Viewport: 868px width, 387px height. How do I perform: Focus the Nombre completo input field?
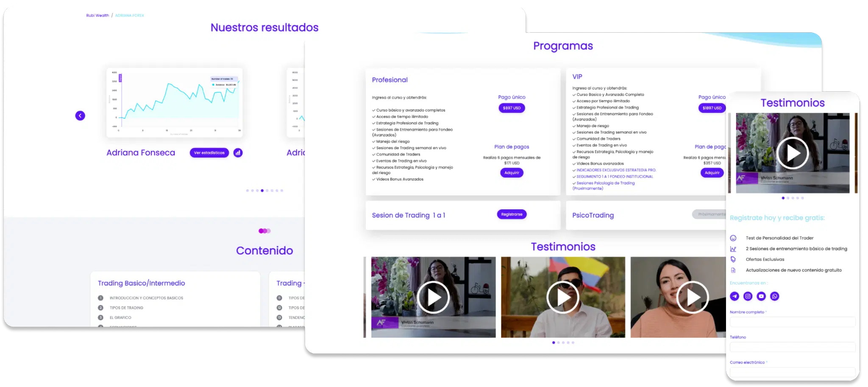point(793,322)
